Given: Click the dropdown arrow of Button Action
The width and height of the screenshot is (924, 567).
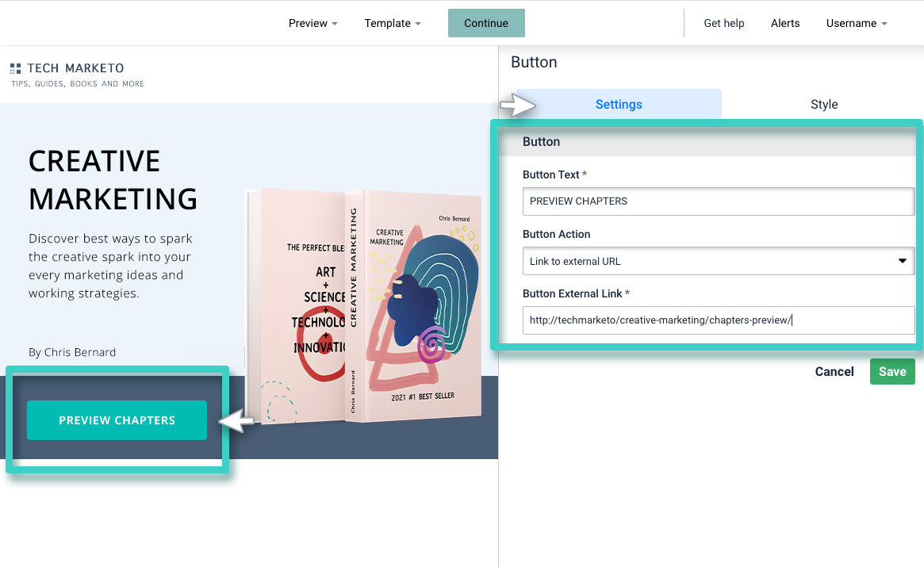Looking at the screenshot, I should click(x=903, y=261).
